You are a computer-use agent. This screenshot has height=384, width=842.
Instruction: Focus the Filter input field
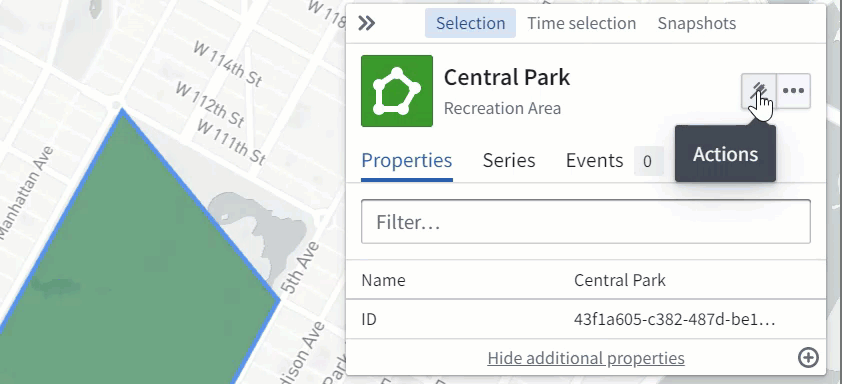pyautogui.click(x=585, y=222)
